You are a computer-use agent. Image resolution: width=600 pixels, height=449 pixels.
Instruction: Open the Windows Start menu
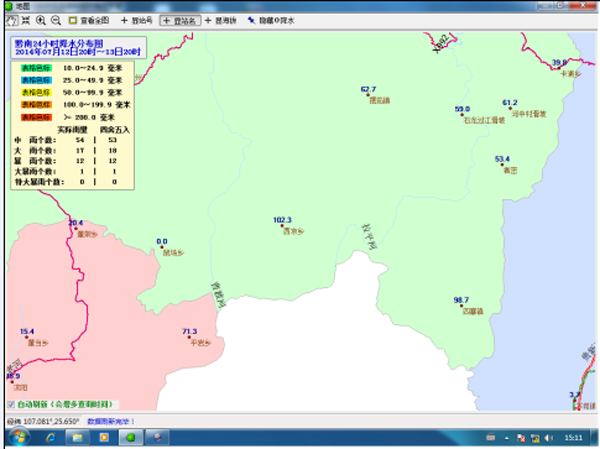tap(19, 438)
